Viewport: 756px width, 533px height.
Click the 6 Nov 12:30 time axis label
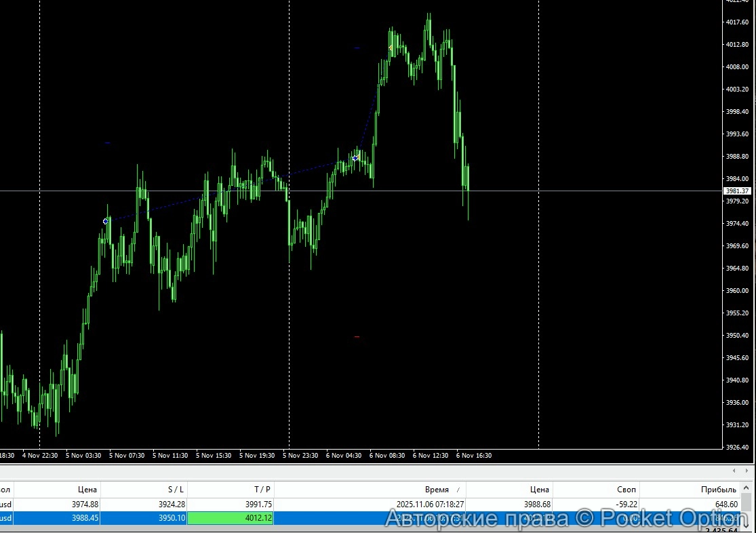pos(431,455)
